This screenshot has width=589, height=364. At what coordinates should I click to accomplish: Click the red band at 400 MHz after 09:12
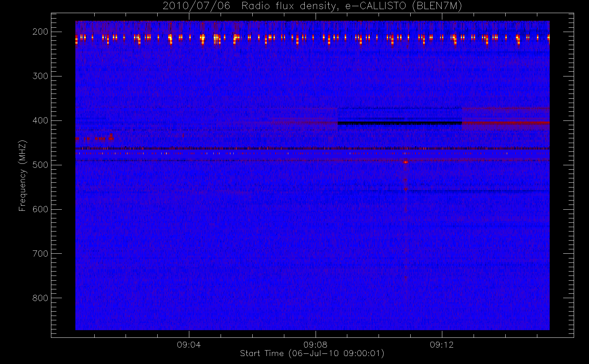tap(506, 123)
